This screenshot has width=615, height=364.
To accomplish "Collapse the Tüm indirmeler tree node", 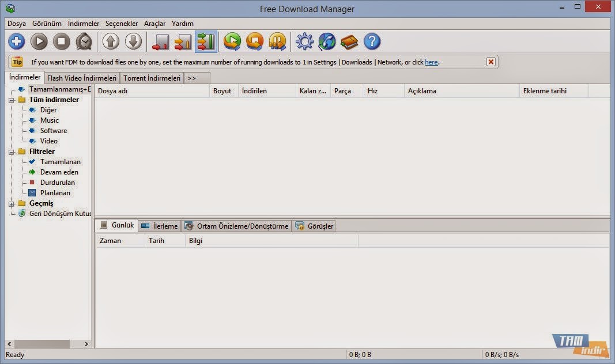I will click(x=12, y=100).
